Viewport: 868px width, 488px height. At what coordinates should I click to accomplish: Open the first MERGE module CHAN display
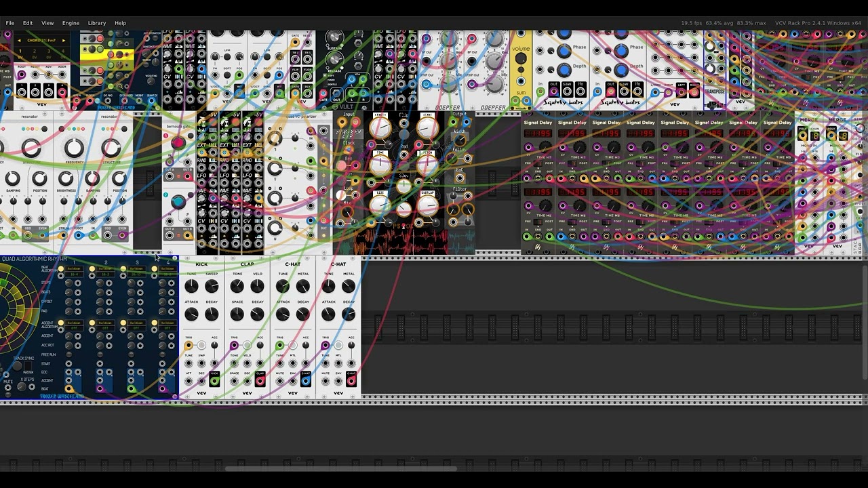click(814, 136)
